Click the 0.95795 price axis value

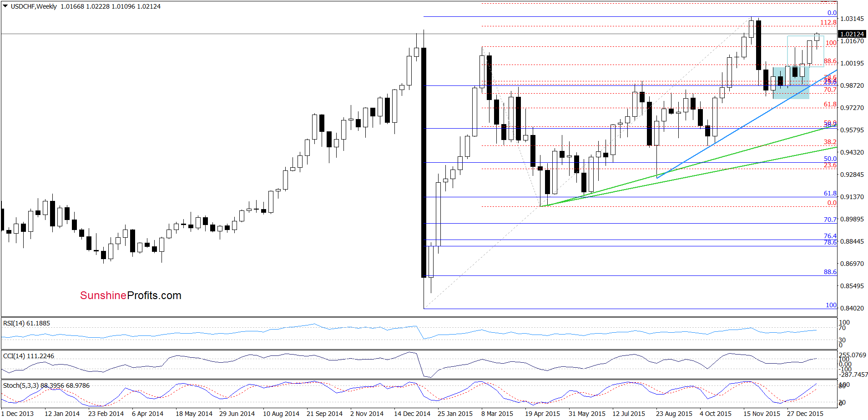pos(852,130)
